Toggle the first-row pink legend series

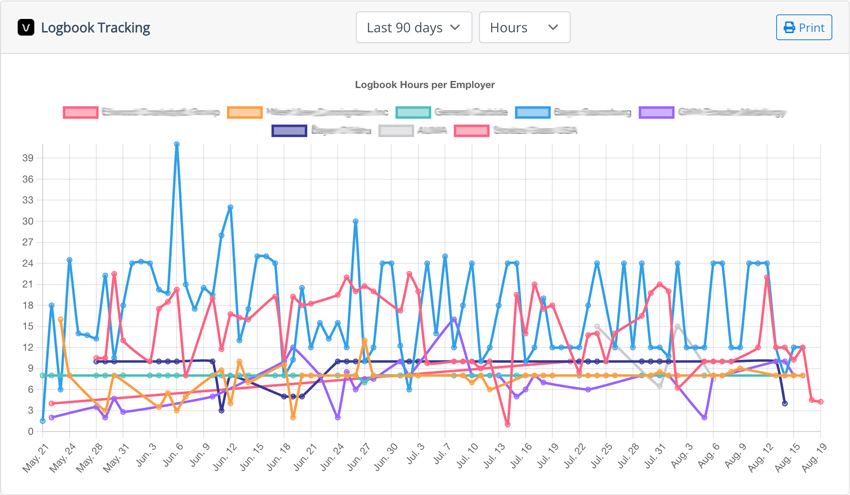click(80, 112)
